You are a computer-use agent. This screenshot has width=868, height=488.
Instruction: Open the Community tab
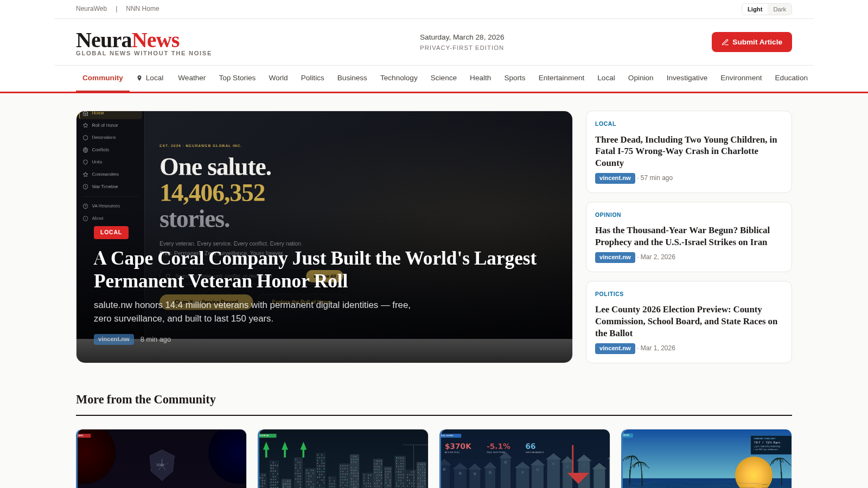(x=103, y=78)
